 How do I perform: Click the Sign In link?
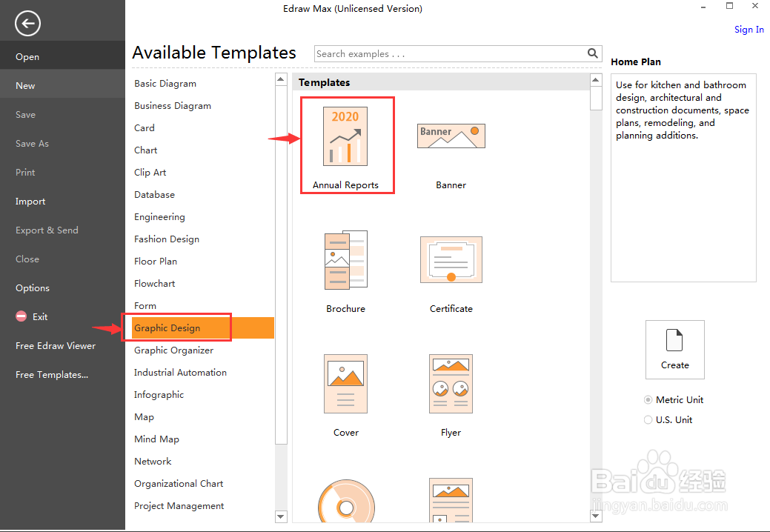(x=749, y=30)
